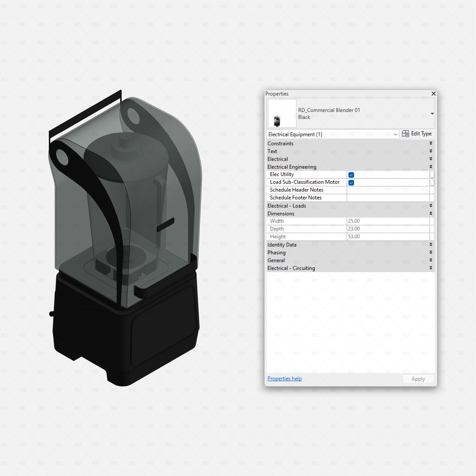Image resolution: width=476 pixels, height=476 pixels.
Task: Open the Properties help link
Action: (x=284, y=378)
